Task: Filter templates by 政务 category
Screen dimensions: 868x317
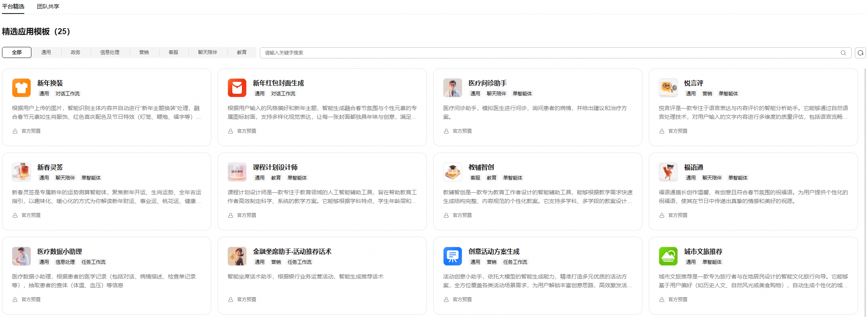Action: (76, 52)
